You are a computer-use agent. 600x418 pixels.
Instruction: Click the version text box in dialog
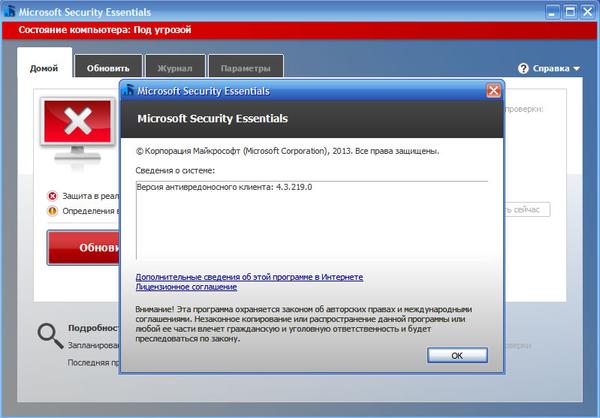312,221
